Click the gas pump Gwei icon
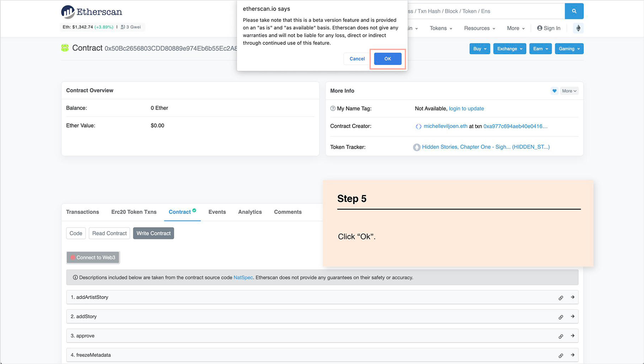 click(x=123, y=27)
